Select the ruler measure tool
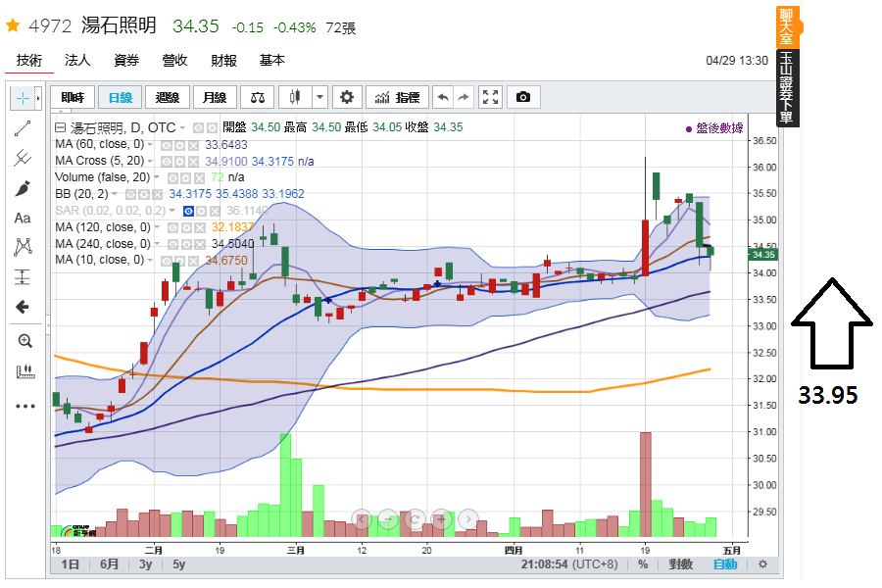882x588 pixels. coord(25,371)
